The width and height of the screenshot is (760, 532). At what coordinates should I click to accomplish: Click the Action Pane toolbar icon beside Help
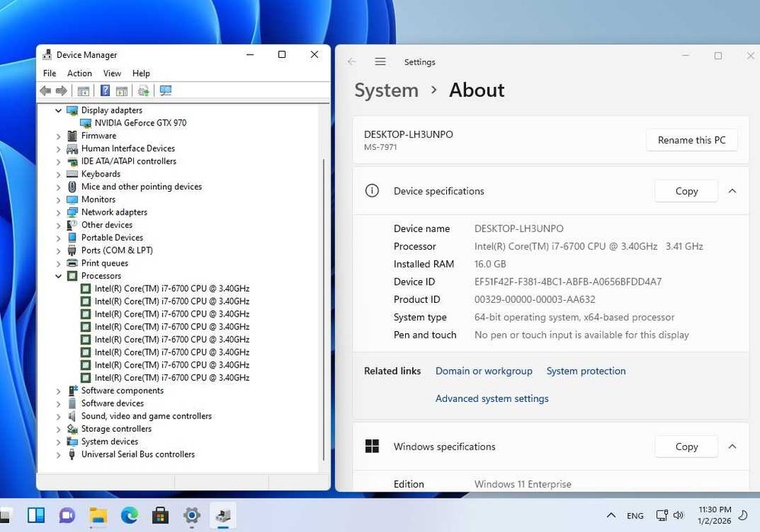[122, 91]
